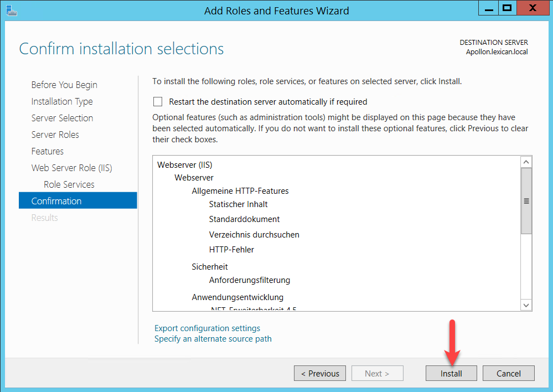The width and height of the screenshot is (553, 392).
Task: Specify an alternate source path
Action: pos(213,339)
